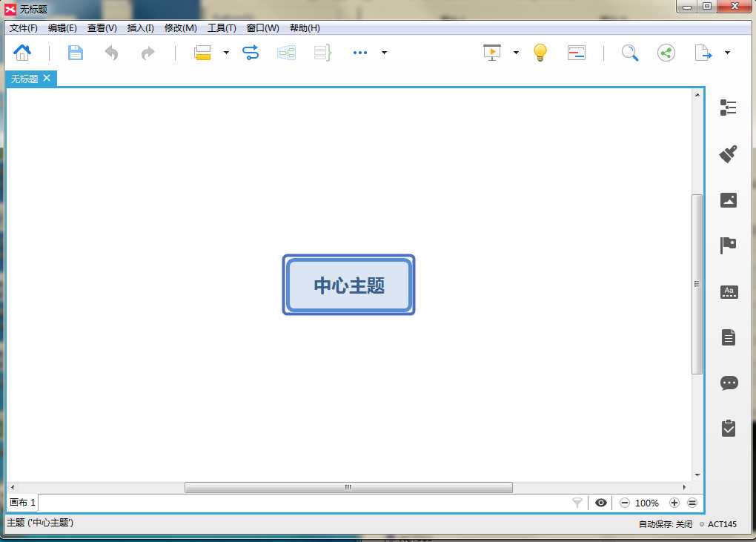Click the horizontal scrollbar left arrow

12,487
